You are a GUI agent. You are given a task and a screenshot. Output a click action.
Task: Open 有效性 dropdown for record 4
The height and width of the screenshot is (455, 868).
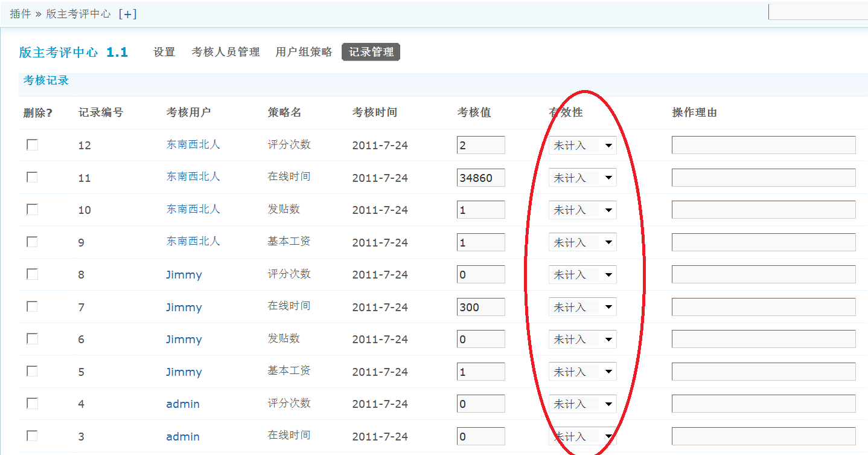point(582,404)
